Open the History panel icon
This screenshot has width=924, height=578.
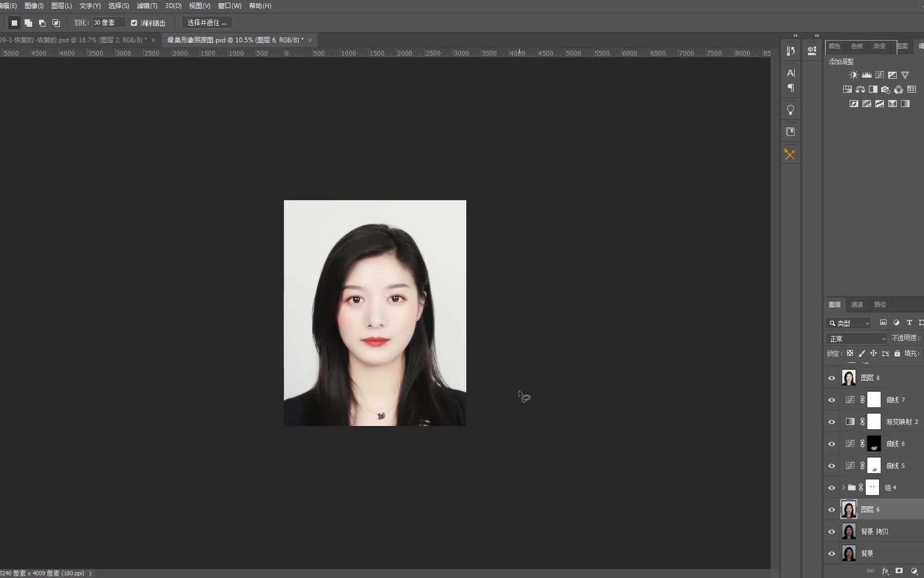[x=790, y=51]
